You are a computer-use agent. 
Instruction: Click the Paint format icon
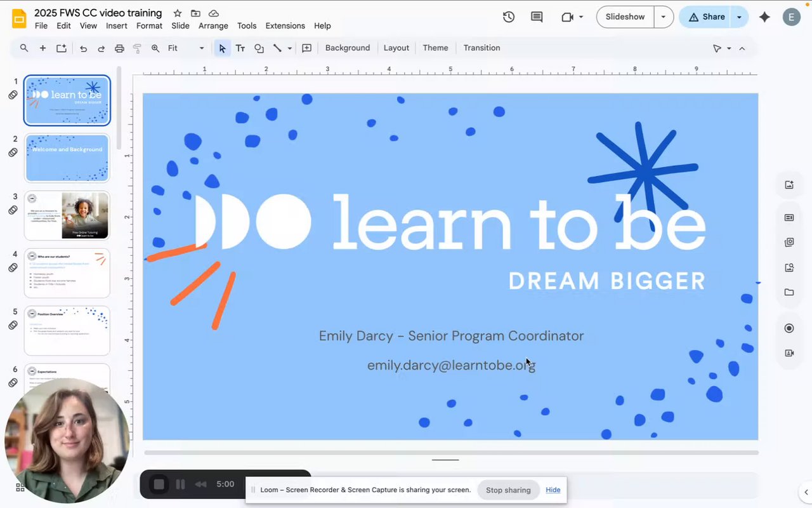[x=137, y=48]
